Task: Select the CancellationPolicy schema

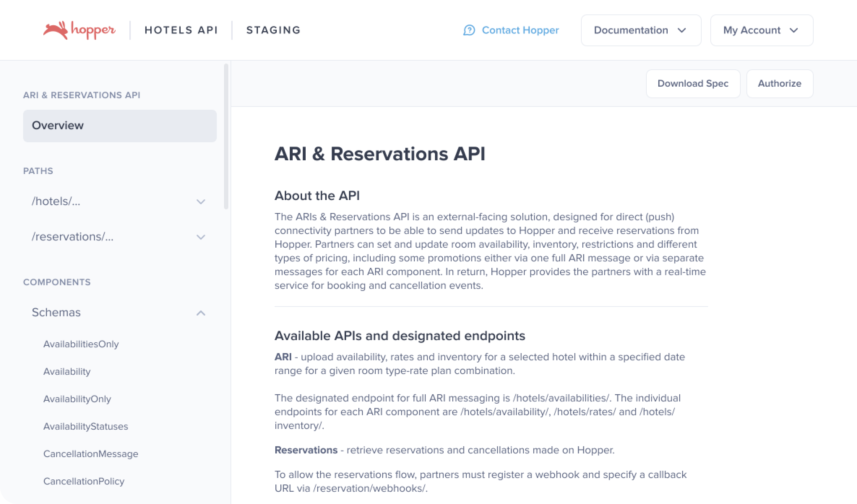Action: point(84,481)
